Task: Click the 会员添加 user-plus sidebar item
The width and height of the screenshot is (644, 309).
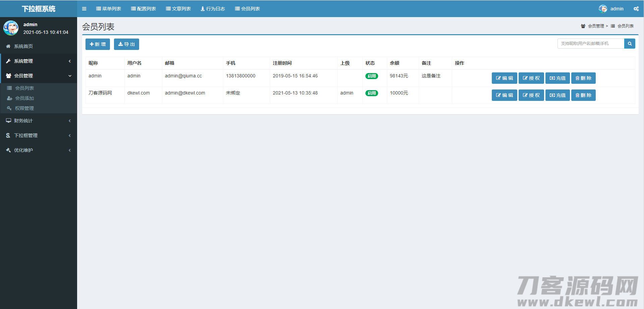Action: click(x=24, y=98)
